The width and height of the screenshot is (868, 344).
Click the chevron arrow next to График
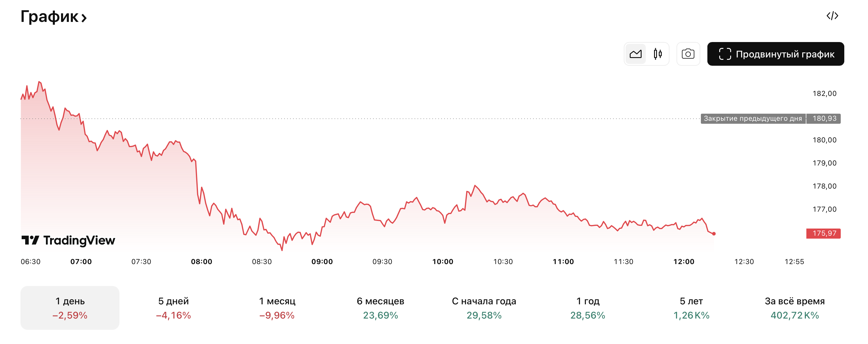click(x=84, y=18)
